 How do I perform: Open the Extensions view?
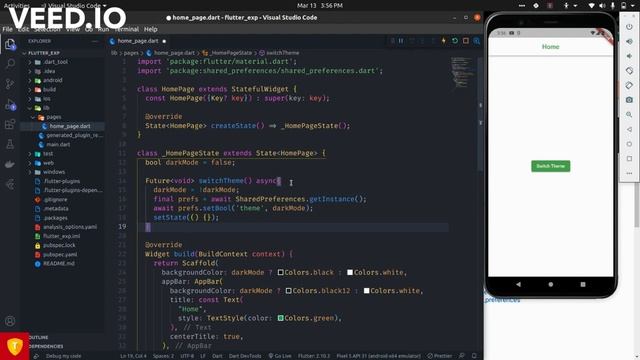pyautogui.click(x=10, y=124)
